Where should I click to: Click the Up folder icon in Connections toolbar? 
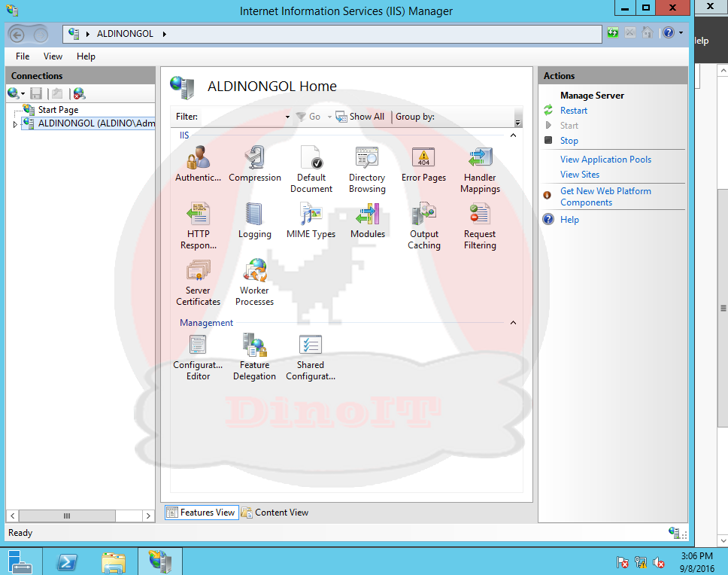coord(57,93)
